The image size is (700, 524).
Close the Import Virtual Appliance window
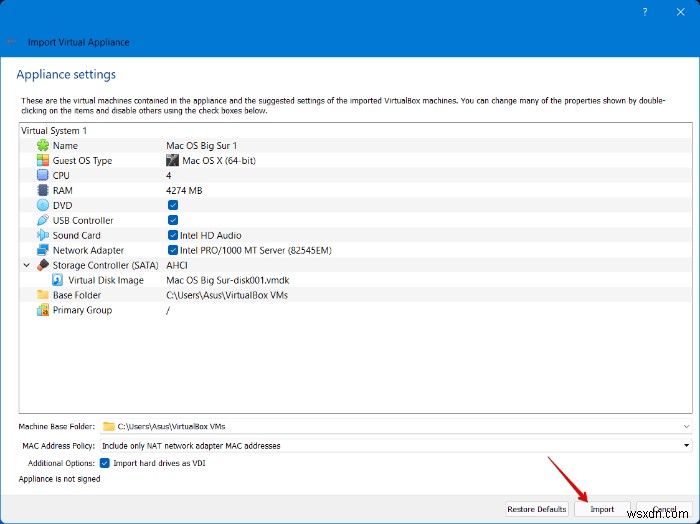680,12
